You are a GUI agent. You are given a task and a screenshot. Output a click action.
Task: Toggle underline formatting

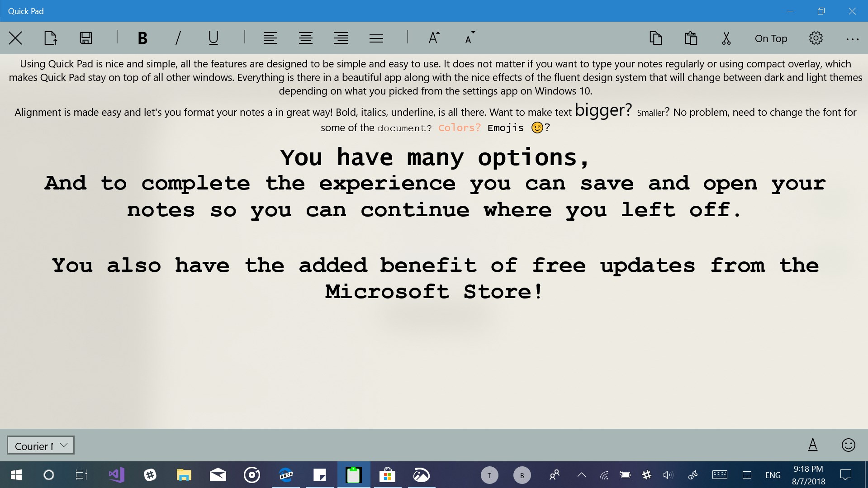point(213,38)
